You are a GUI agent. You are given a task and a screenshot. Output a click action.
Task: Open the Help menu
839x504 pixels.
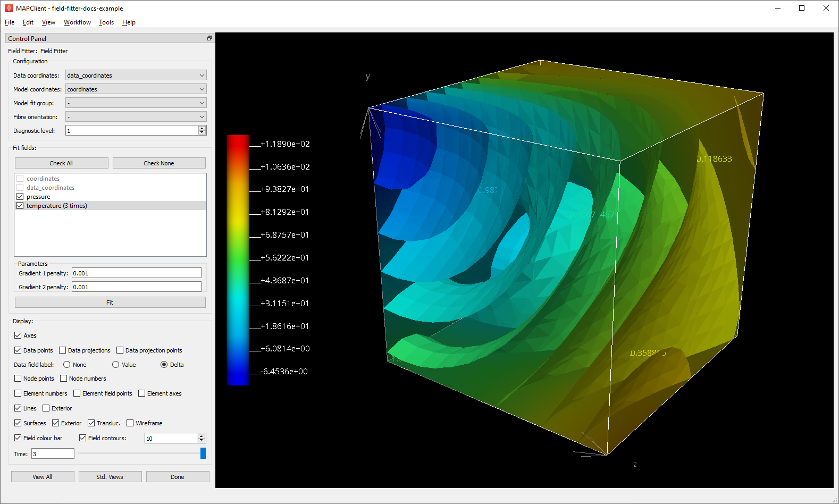tap(129, 22)
